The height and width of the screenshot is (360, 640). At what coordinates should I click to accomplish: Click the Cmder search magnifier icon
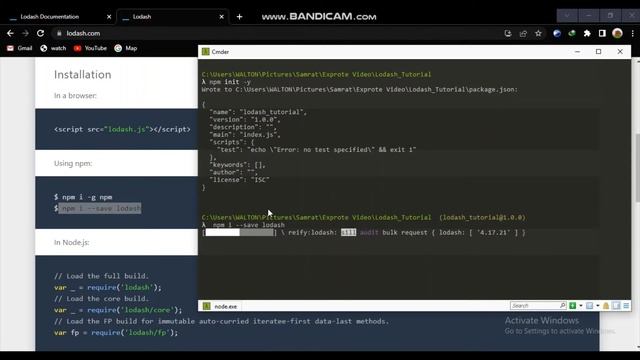[x=562, y=306]
